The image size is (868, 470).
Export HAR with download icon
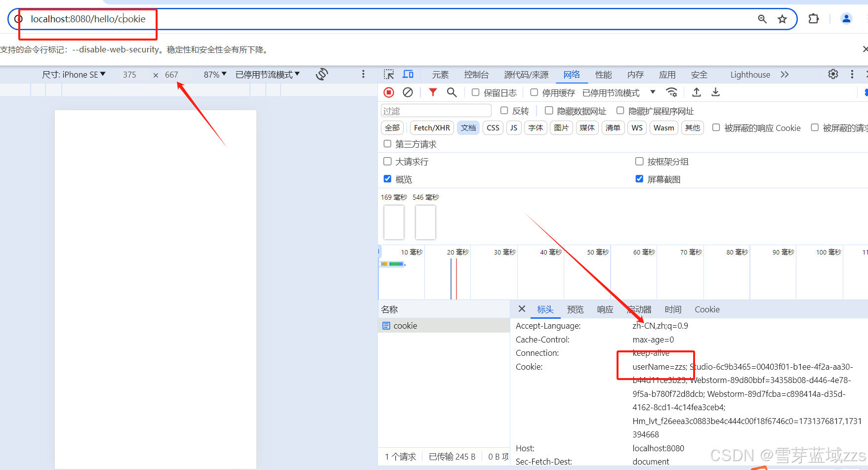click(715, 92)
